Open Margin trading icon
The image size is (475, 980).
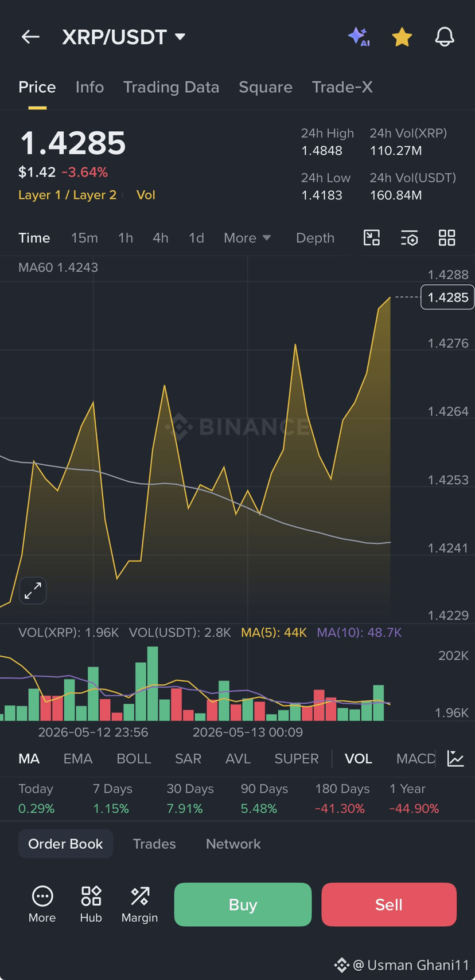click(139, 904)
